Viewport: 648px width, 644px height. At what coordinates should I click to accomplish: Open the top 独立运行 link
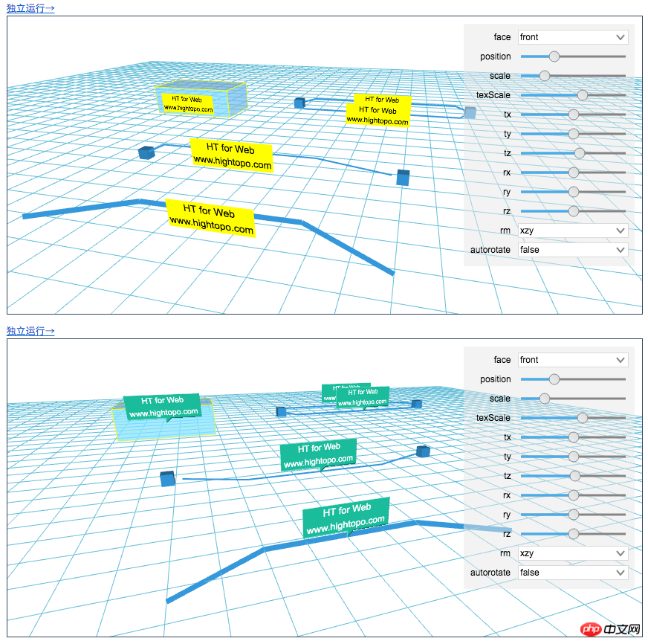[x=30, y=8]
